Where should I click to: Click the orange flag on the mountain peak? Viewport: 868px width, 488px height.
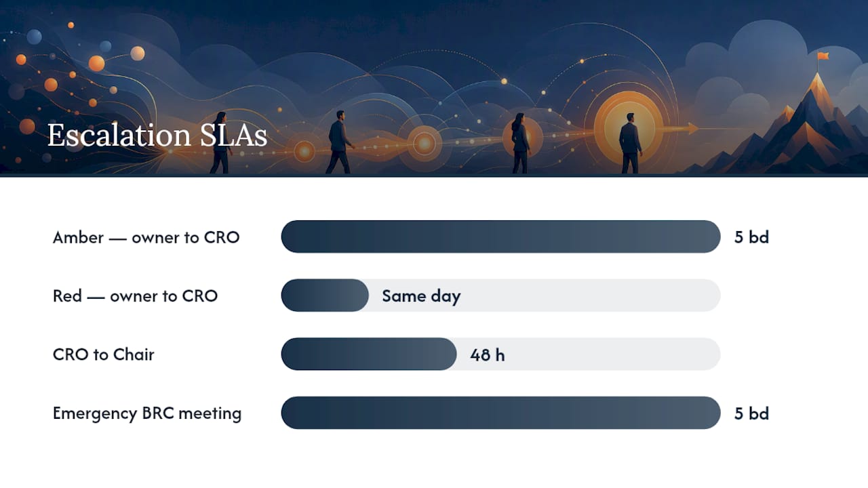[823, 56]
